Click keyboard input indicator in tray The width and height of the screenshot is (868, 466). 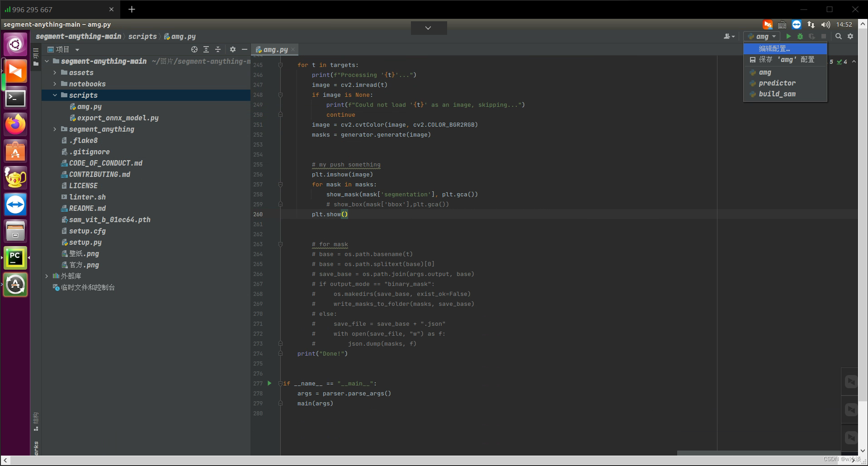pos(782,24)
